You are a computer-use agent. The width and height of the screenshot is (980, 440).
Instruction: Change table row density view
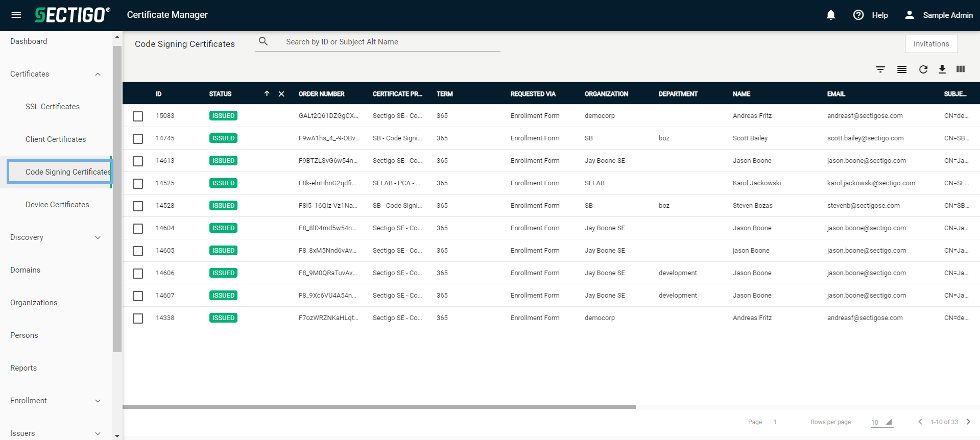(x=902, y=69)
